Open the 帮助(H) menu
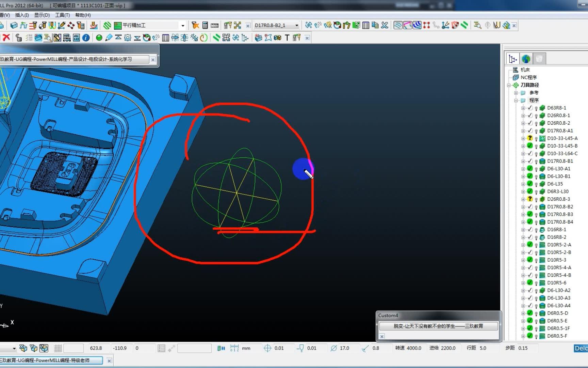This screenshot has width=588, height=368. pos(83,15)
